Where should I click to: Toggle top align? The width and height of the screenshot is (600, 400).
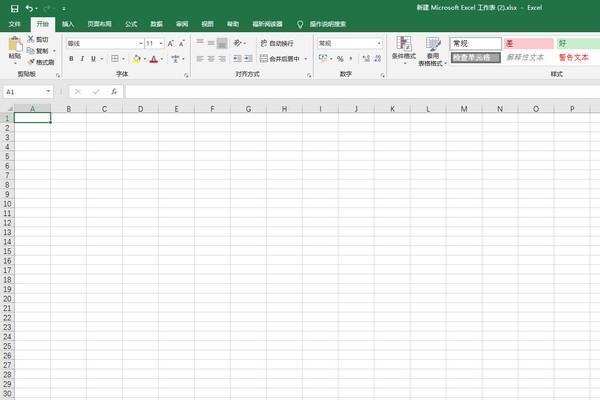200,43
